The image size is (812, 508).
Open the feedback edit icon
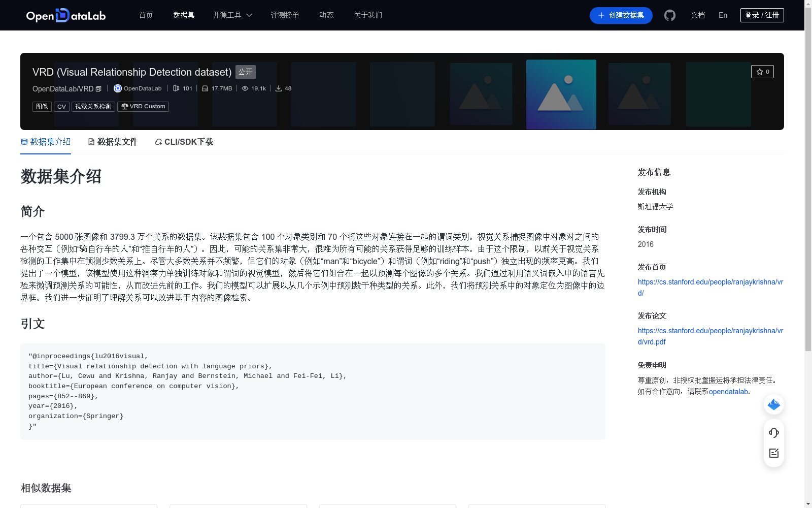[774, 453]
